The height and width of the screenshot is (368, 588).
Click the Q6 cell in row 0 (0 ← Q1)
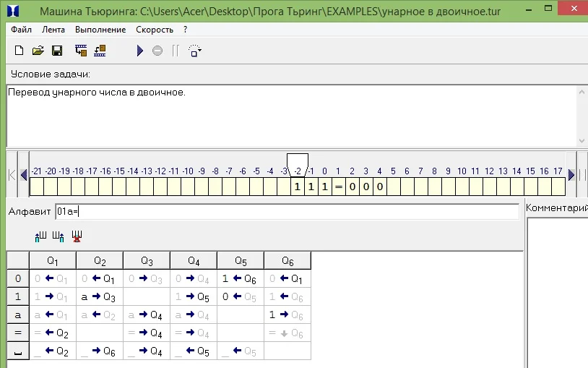(287, 278)
